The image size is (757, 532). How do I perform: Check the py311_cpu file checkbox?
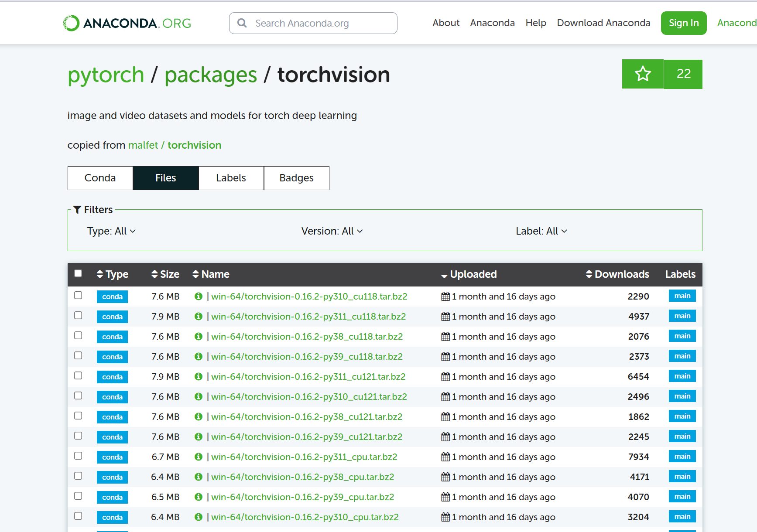pyautogui.click(x=78, y=456)
